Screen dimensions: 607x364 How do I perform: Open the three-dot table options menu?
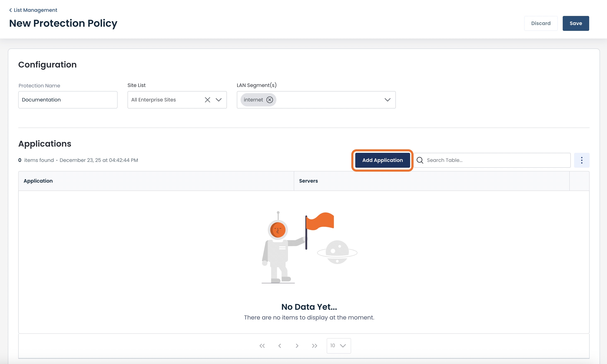click(582, 160)
